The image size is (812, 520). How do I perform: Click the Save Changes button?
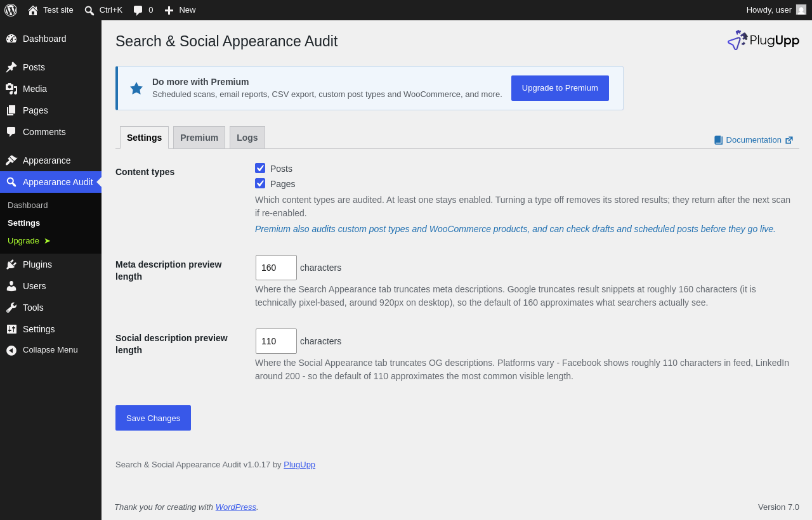pos(153,418)
